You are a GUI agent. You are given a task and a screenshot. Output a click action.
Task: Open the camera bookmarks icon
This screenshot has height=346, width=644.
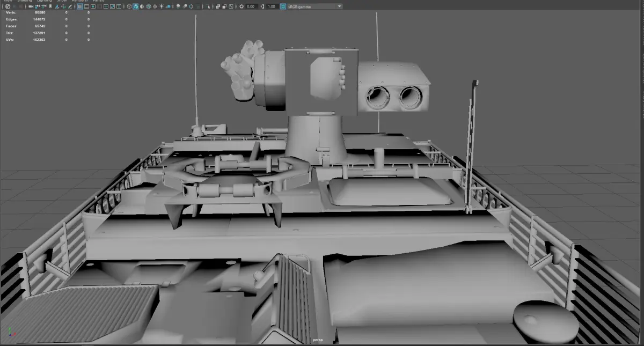(50, 6)
